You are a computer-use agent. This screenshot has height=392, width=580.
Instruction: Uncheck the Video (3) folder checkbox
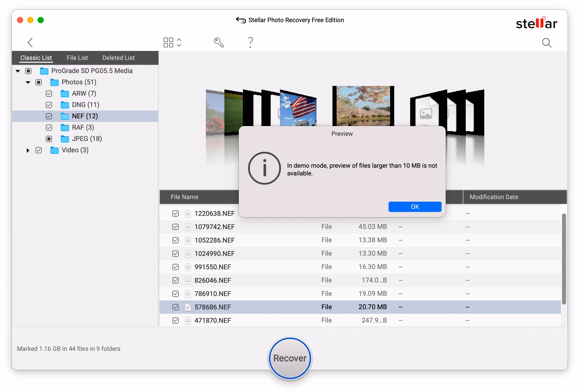click(39, 150)
